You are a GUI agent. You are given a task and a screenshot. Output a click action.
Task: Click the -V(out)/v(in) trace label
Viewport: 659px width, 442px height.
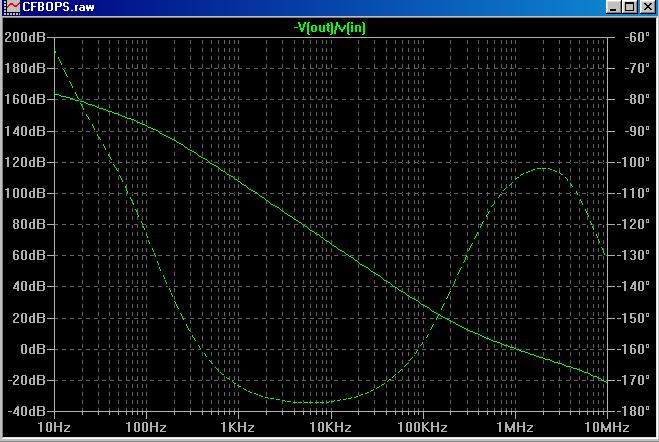[330, 28]
